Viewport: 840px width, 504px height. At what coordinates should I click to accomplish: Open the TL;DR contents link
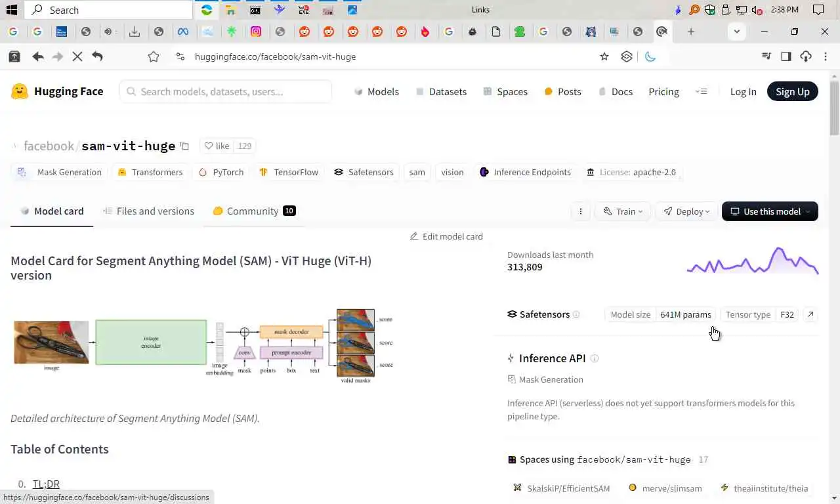[x=46, y=484]
